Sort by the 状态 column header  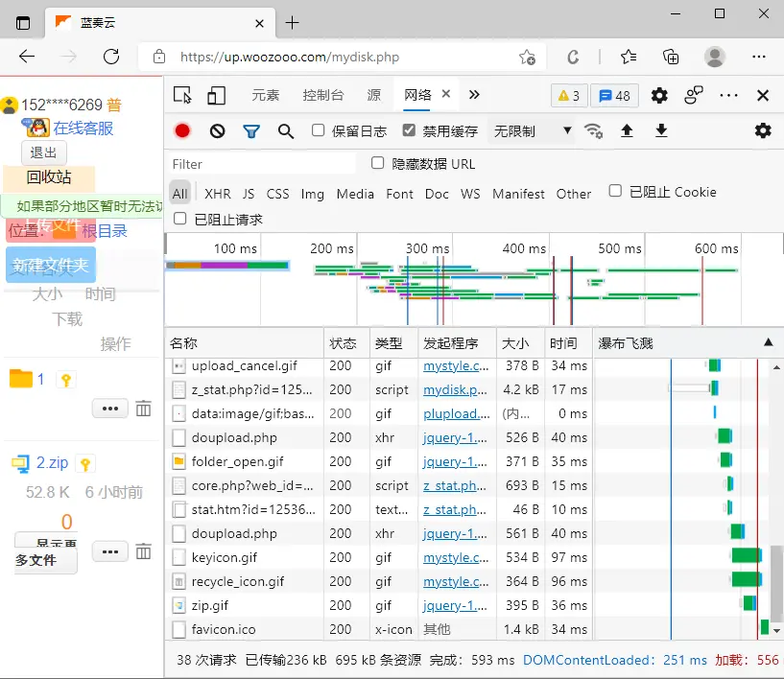tap(346, 343)
